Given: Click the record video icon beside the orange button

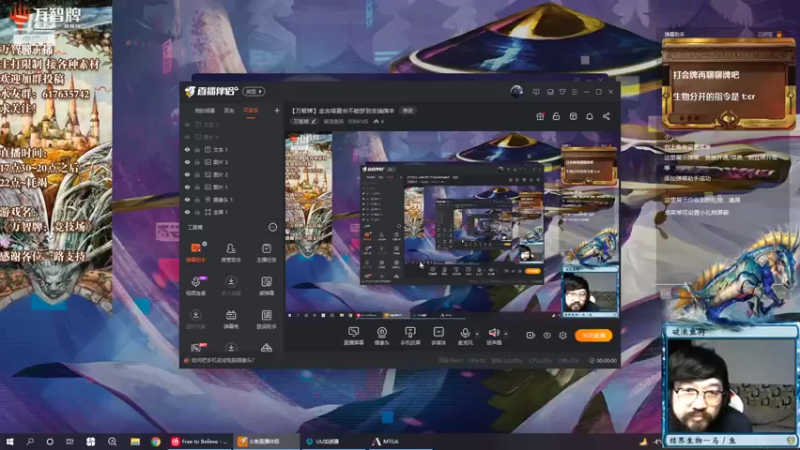Looking at the screenshot, I should coord(531,335).
